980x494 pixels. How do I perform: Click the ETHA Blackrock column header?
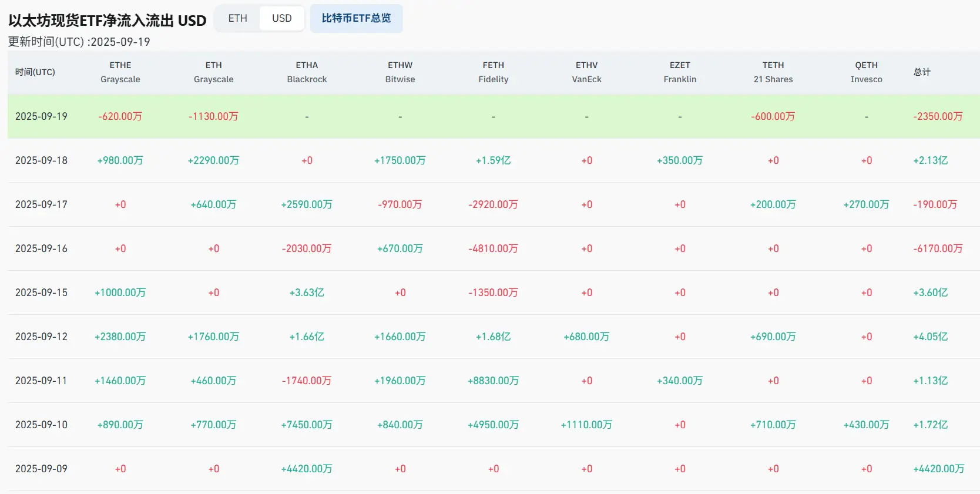point(307,72)
